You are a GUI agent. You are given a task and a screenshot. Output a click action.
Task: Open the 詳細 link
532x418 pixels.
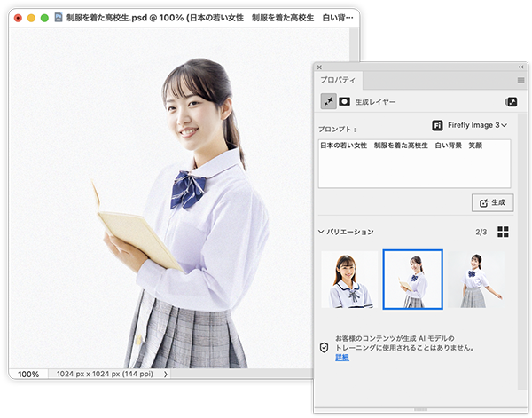tap(342, 358)
